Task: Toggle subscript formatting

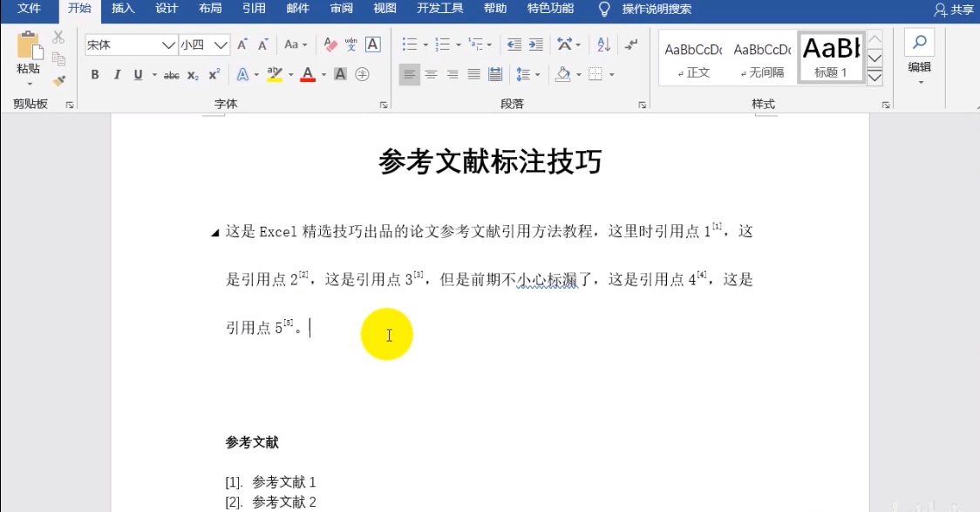Action: (194, 75)
